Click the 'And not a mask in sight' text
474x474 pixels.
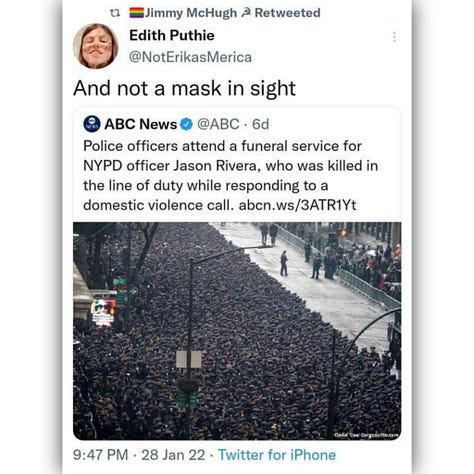click(184, 89)
